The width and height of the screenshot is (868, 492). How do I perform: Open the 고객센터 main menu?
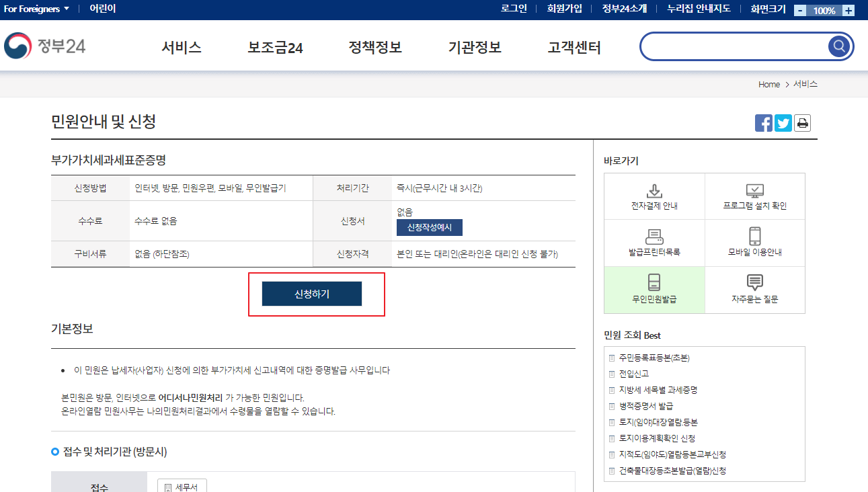574,47
